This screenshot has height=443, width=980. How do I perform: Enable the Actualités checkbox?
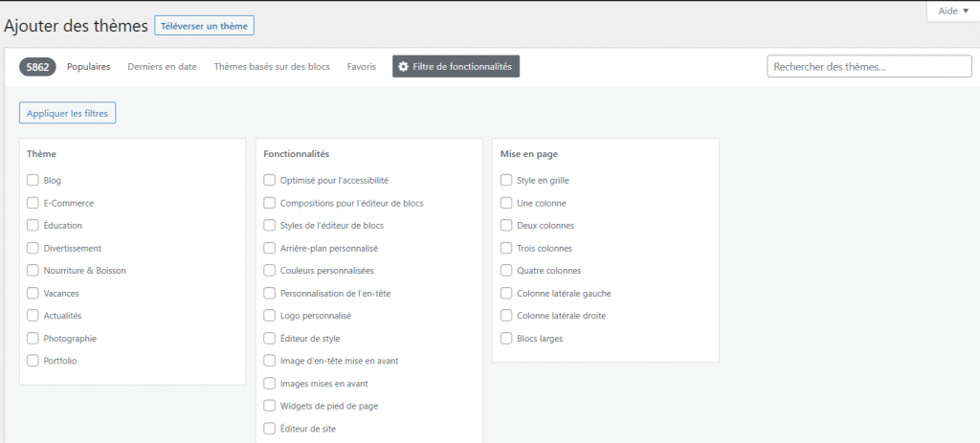point(33,315)
